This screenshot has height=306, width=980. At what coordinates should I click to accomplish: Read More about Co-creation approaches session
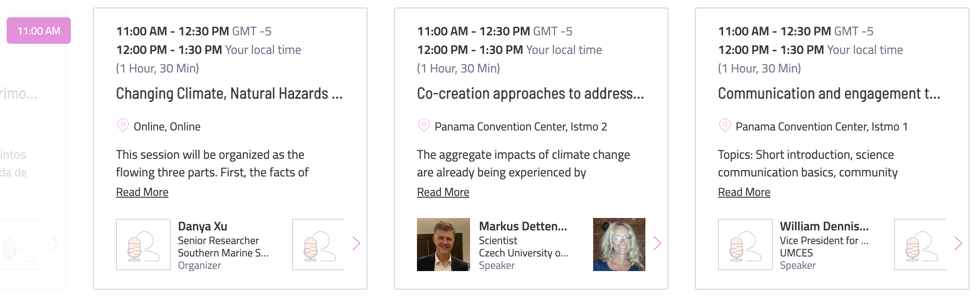point(443,192)
